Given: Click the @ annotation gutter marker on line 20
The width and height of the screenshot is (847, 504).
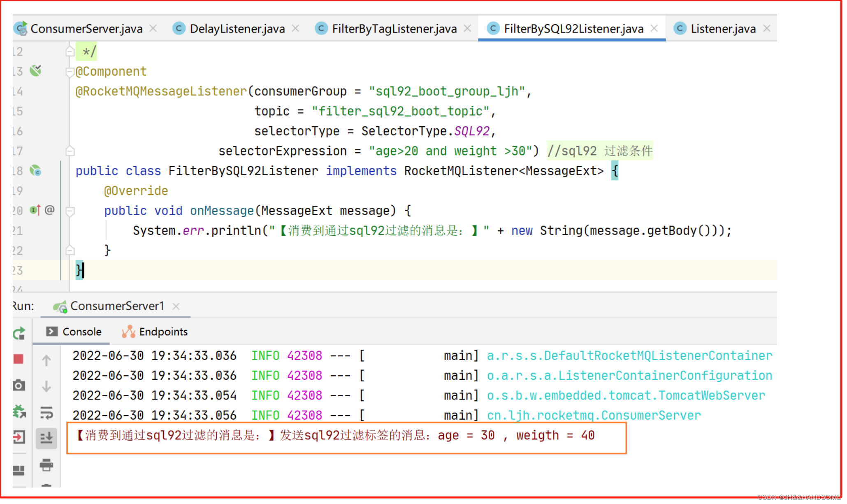Looking at the screenshot, I should (x=49, y=210).
